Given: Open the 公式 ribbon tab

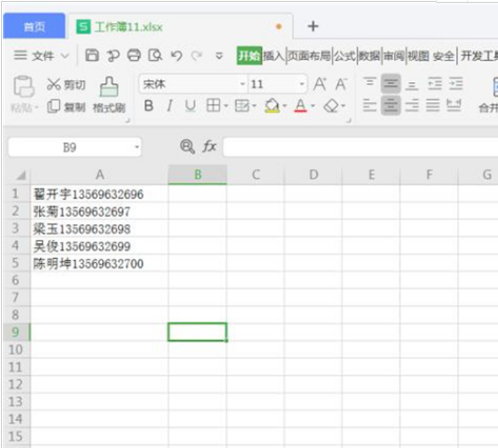Looking at the screenshot, I should click(x=344, y=56).
